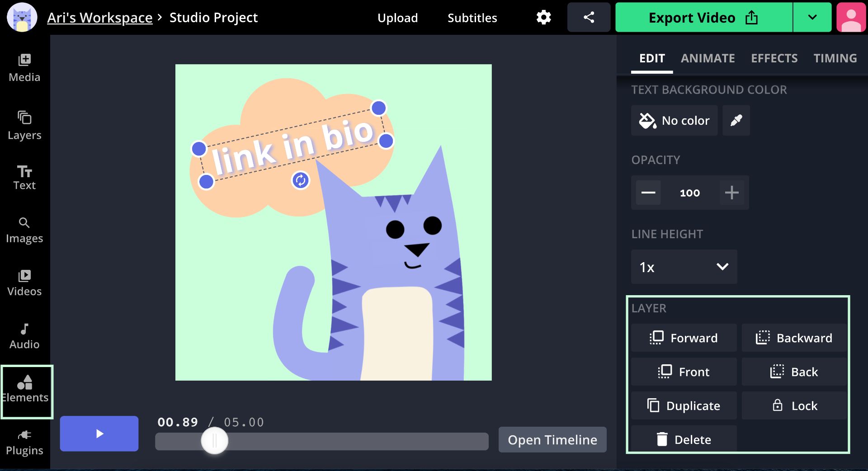
Task: Click the share icon button
Action: (589, 18)
